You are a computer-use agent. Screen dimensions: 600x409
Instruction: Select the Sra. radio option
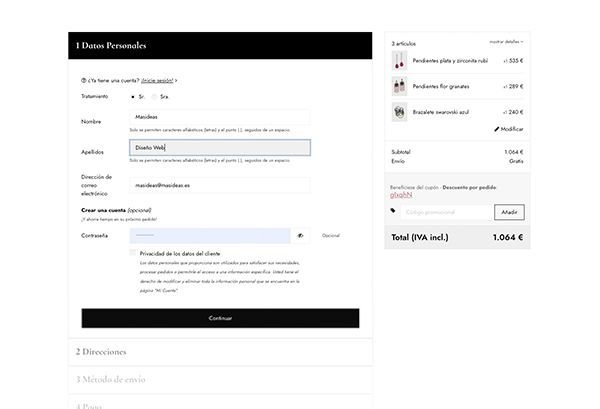[154, 97]
